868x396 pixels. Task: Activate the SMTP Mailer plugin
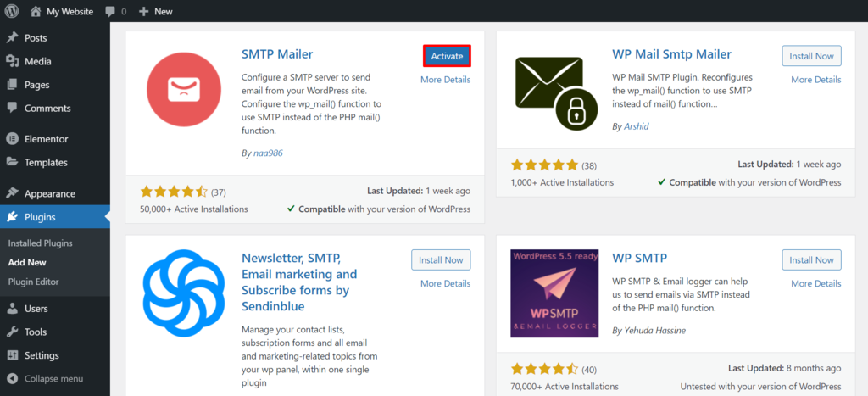[x=447, y=56]
